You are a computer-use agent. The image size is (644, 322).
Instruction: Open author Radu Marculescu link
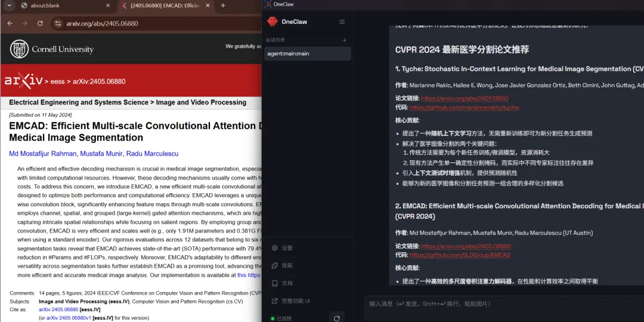[x=153, y=154]
